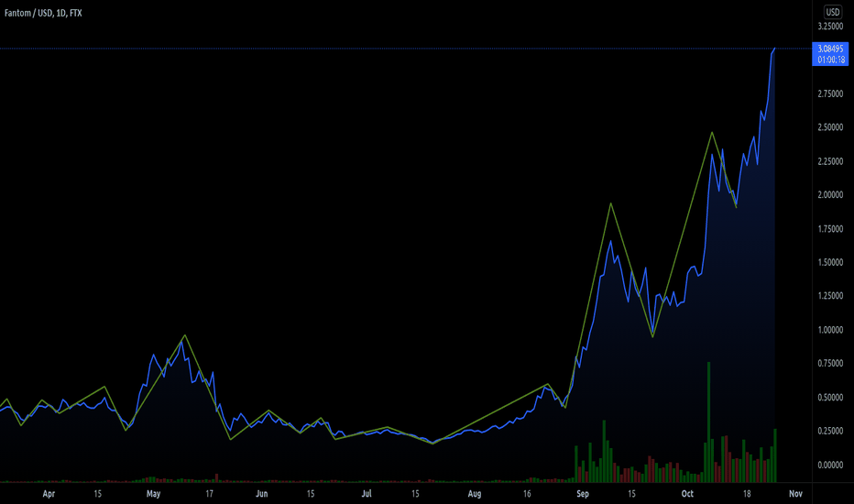Click the 18 date label after Oct
The image size is (854, 504).
[x=747, y=494]
